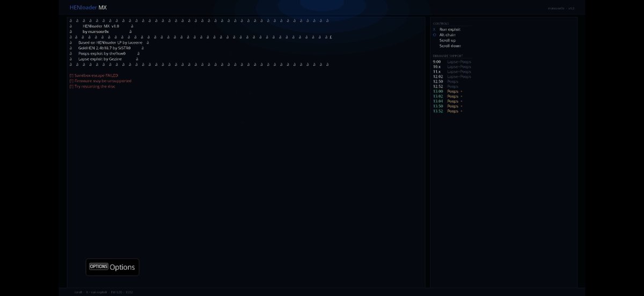Choose the 'Alt chain' control
644x296 pixels.
448,35
